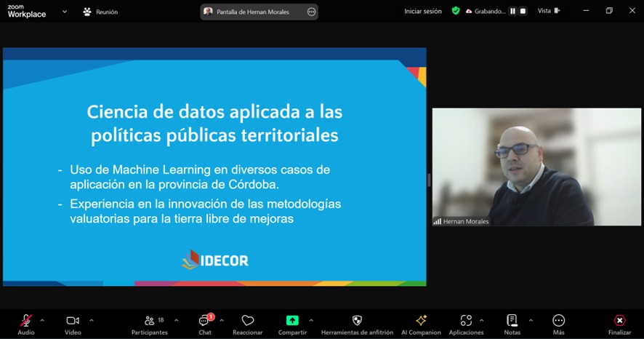
Task: Open the Aplicaciones apps panel
Action: pyautogui.click(x=466, y=324)
